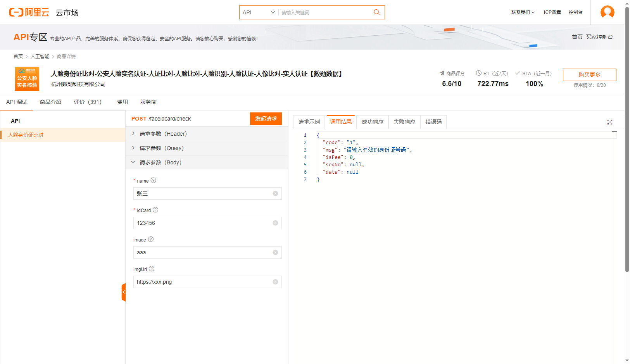This screenshot has height=364, width=630.
Task: Expand 请求参数 (Query) section
Action: pos(207,148)
